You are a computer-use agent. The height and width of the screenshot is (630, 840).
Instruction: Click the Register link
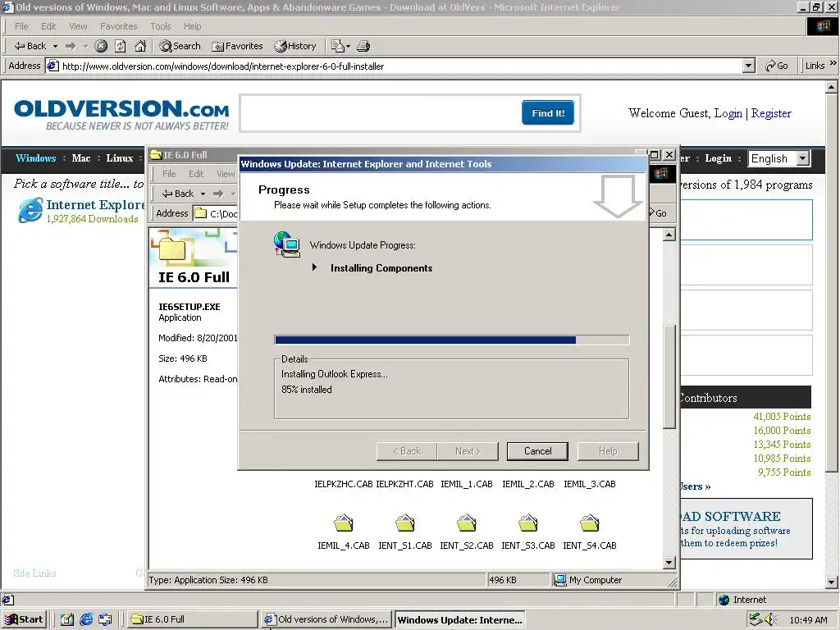coord(771,113)
